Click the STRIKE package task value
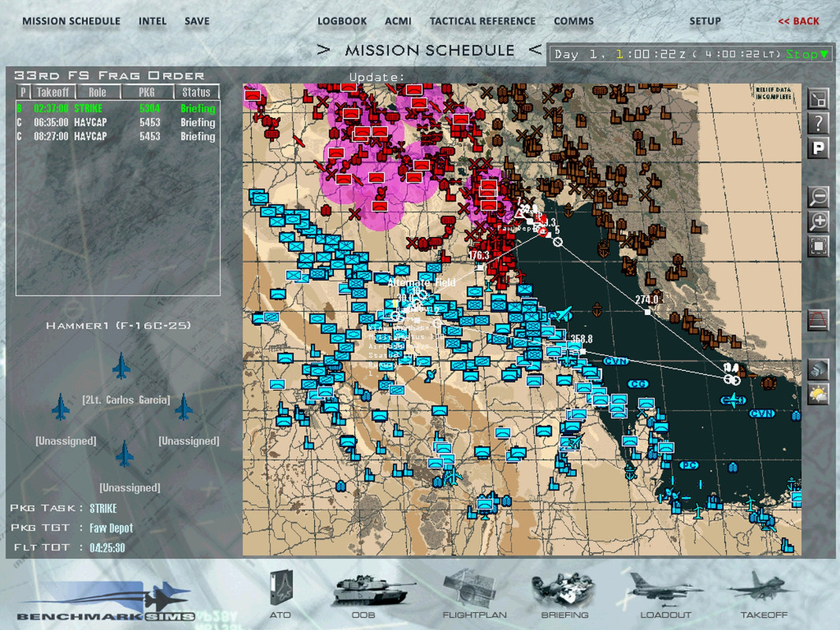This screenshot has width=840, height=630. (103, 508)
